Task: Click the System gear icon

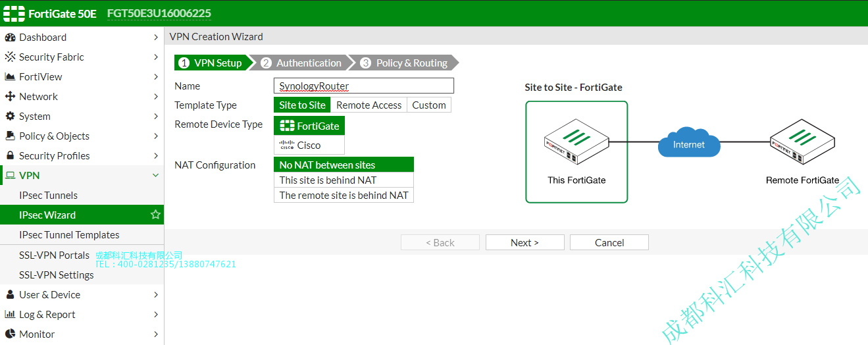Action: tap(10, 117)
